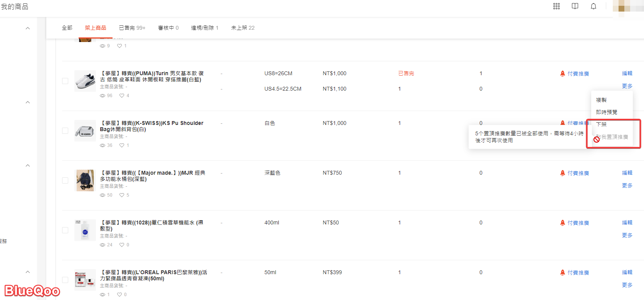Click 編輯 link for PUMA Turin shoes

(x=627, y=73)
